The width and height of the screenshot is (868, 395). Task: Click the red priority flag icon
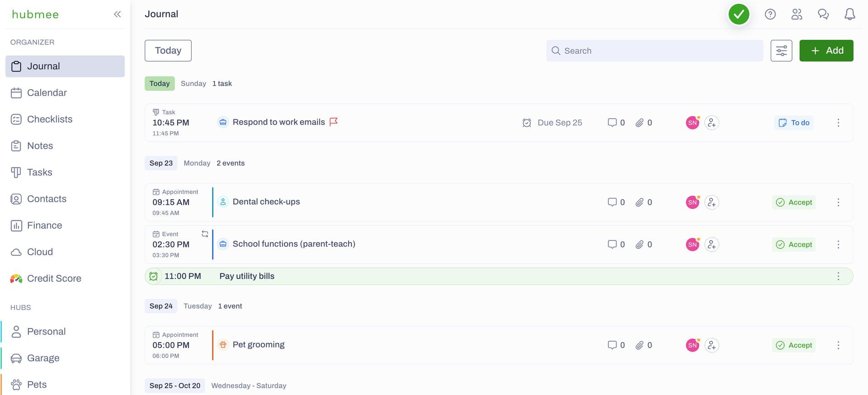(x=334, y=122)
